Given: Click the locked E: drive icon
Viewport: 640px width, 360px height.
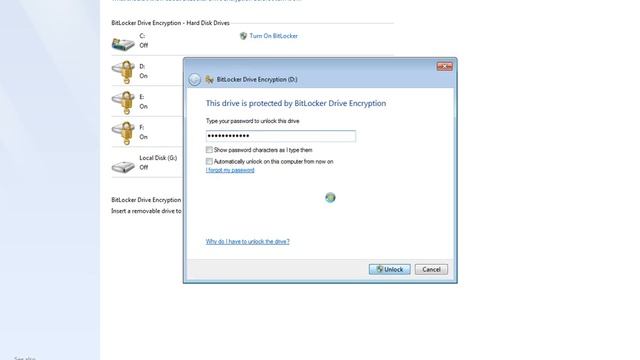Looking at the screenshot, I should [123, 102].
